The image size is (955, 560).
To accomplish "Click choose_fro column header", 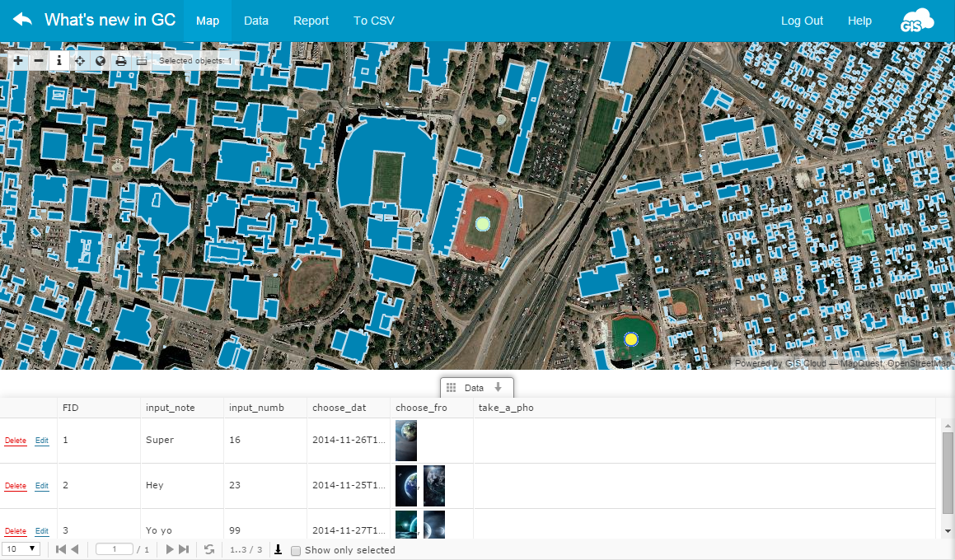I will point(432,408).
